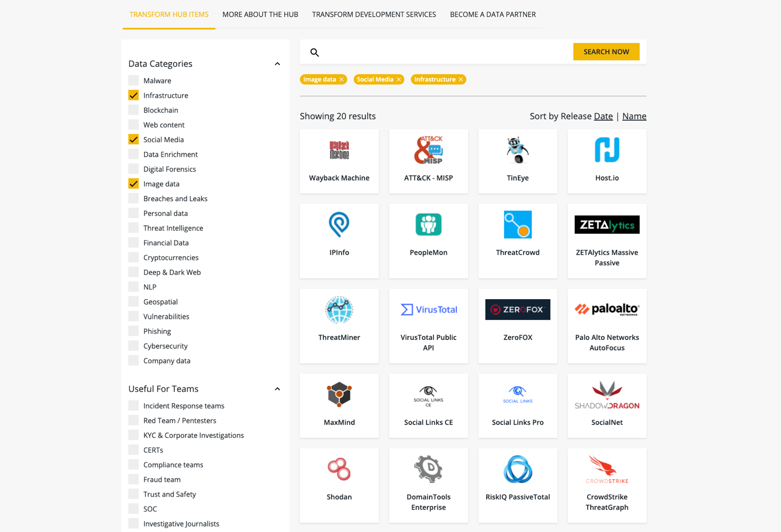
Task: Select the ZeroFOX logo
Action: (517, 310)
